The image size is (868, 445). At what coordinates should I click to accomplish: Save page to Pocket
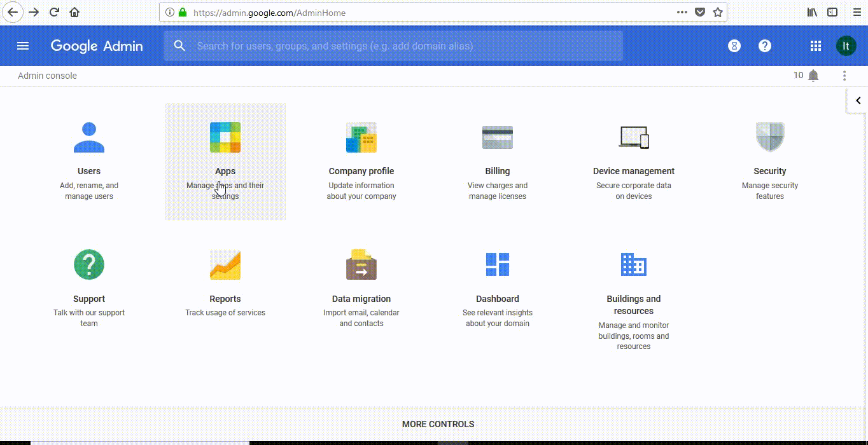pos(700,12)
